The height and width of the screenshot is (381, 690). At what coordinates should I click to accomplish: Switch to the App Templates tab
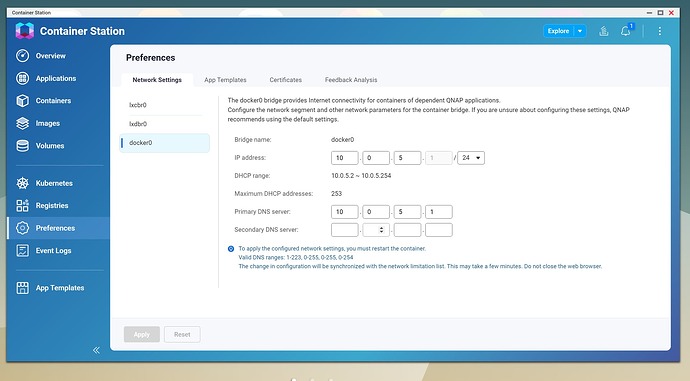point(225,80)
